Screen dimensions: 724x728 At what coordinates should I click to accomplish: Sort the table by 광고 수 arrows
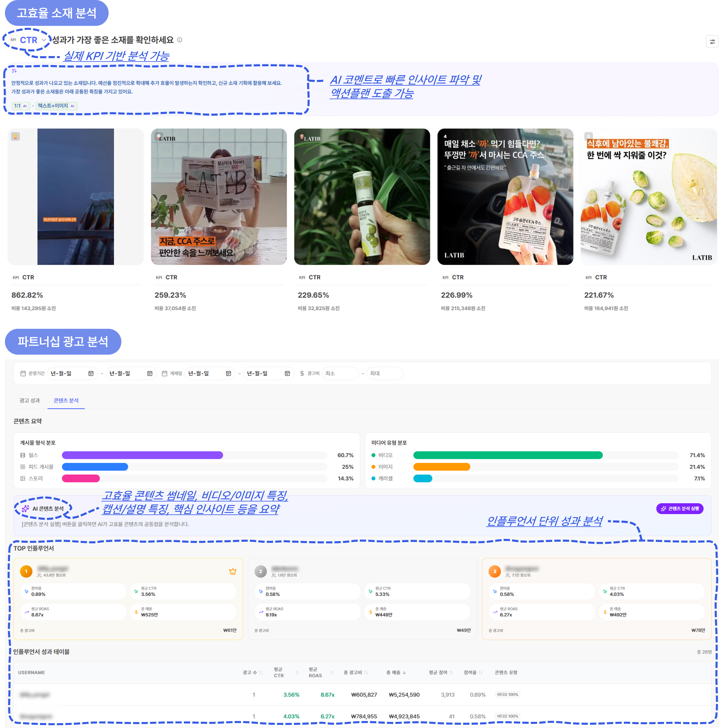261,673
